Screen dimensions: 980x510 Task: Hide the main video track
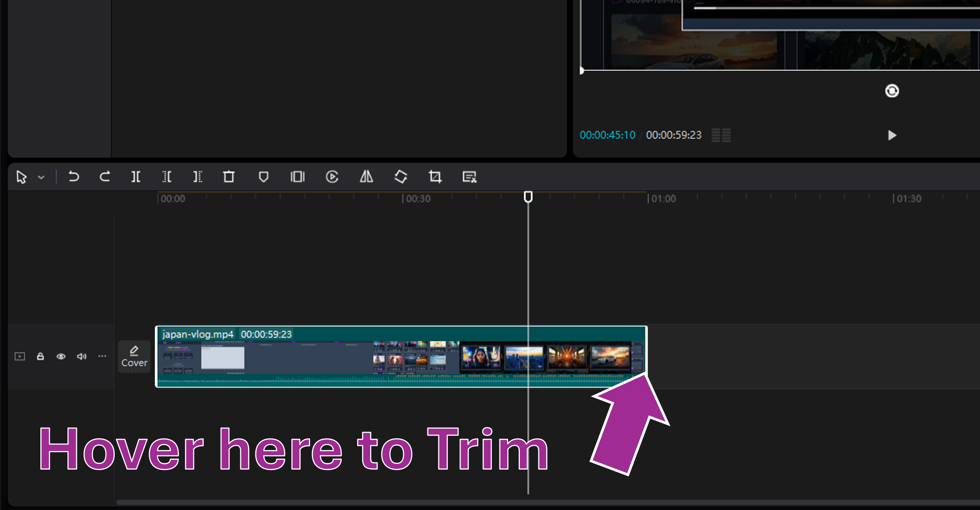tap(61, 356)
